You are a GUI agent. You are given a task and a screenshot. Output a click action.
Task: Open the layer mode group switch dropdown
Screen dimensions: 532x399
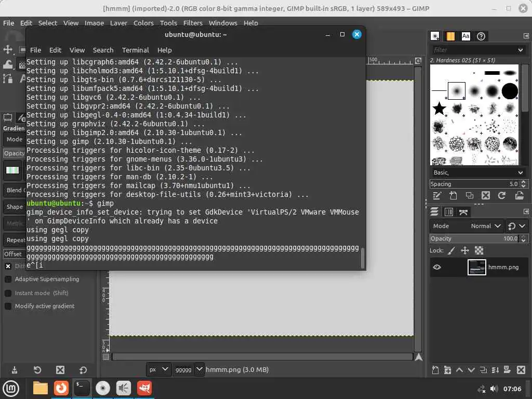pyautogui.click(x=517, y=226)
